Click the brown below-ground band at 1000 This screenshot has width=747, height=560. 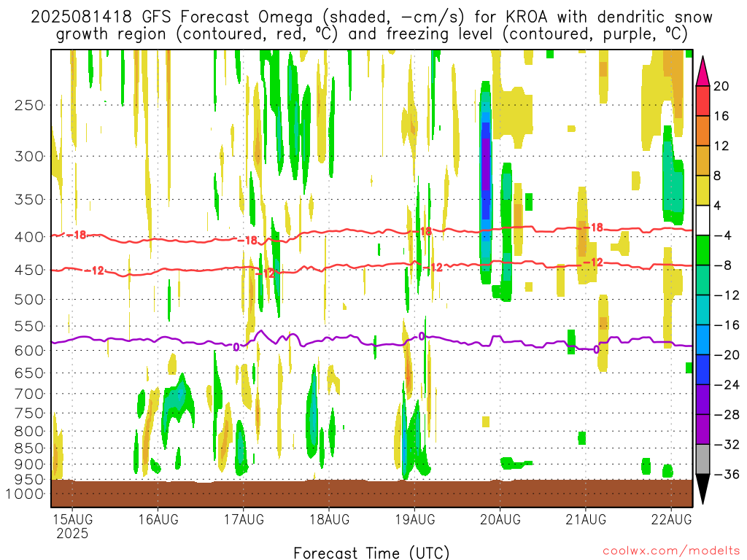click(371, 494)
